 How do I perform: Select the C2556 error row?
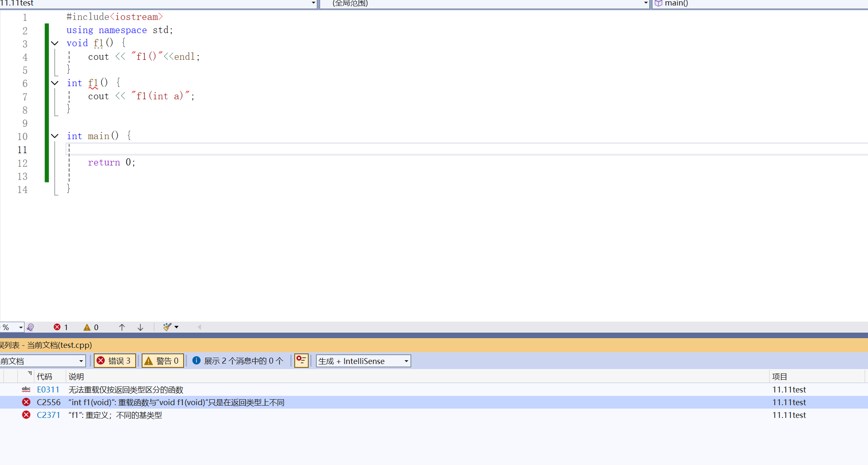coord(176,402)
